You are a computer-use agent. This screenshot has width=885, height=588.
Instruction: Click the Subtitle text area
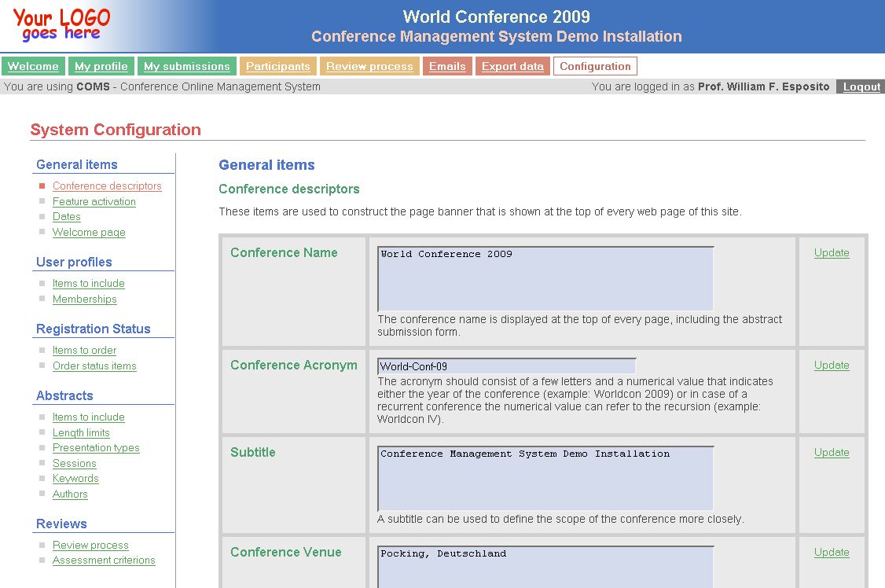point(545,479)
